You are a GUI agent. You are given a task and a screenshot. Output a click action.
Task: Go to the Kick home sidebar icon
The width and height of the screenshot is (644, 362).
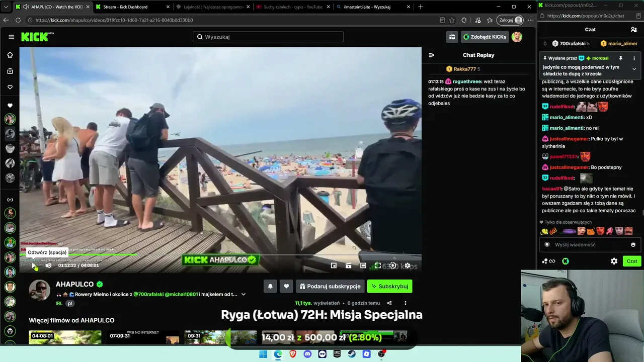click(10, 55)
